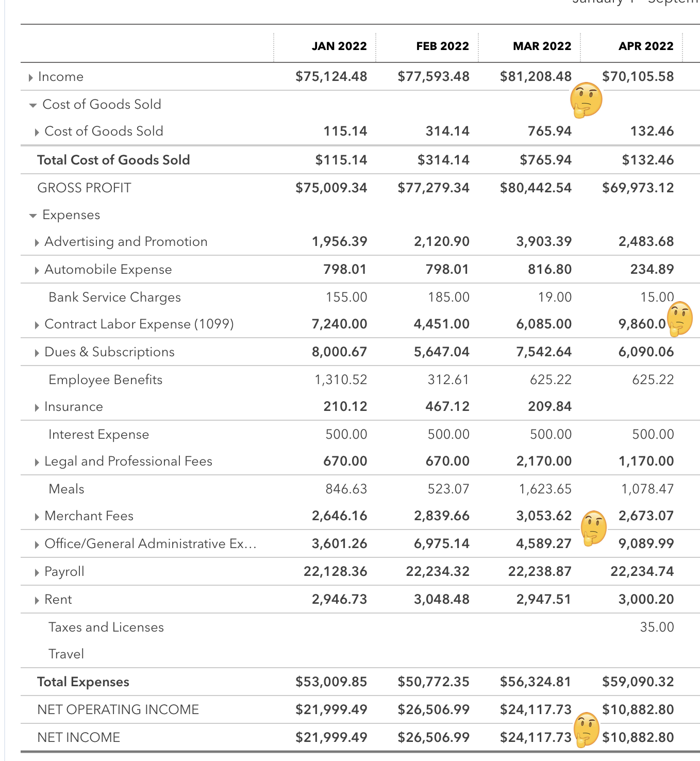Click January Bank Service Charges 155.00

(346, 297)
